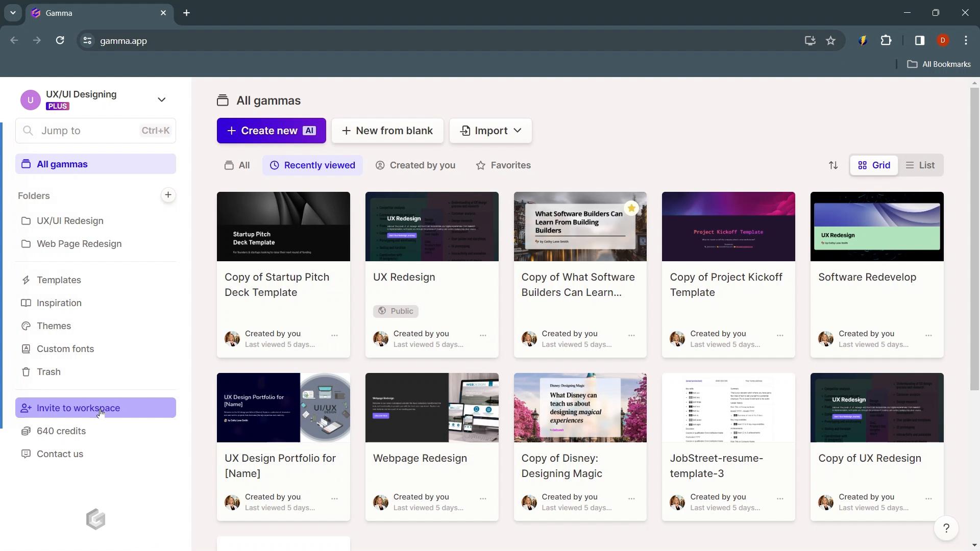
Task: Toggle star on Copy of What Software
Action: click(x=631, y=208)
